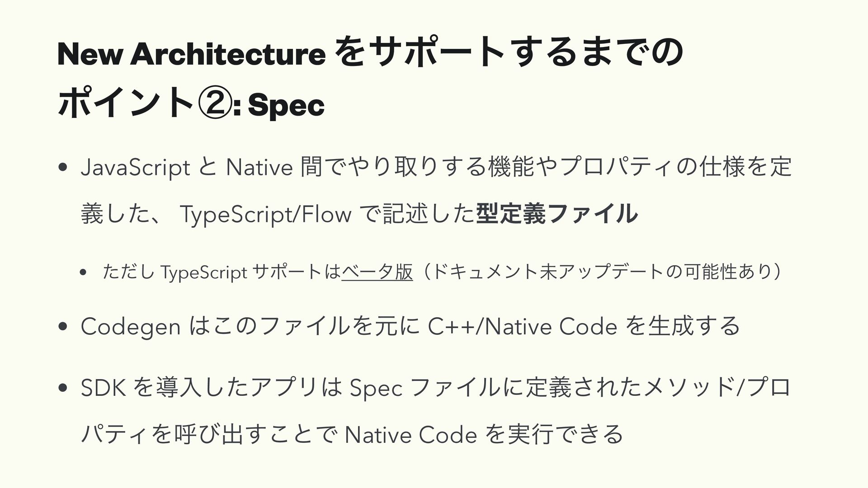The height and width of the screenshot is (488, 868).
Task: Click the word "Native" in first bullet
Action: tap(259, 167)
